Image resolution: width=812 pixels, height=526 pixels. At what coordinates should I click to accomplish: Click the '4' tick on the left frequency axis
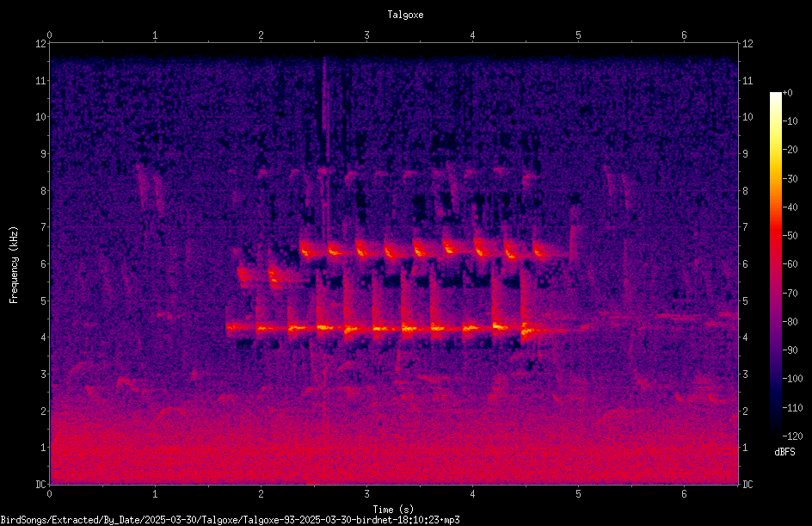pyautogui.click(x=43, y=337)
